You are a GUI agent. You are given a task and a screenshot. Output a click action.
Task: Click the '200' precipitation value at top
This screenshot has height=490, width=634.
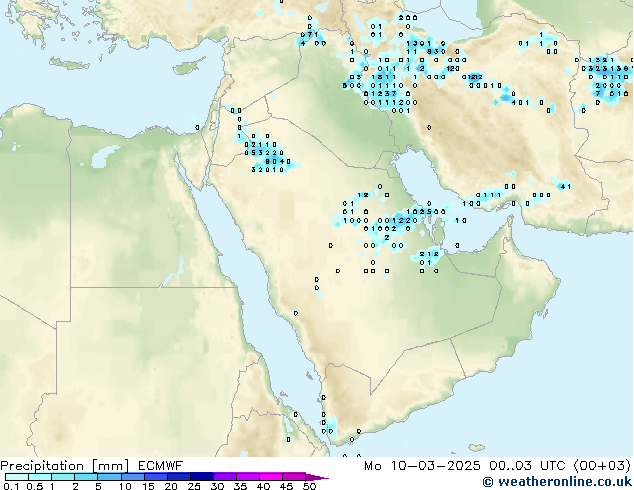tap(408, 18)
